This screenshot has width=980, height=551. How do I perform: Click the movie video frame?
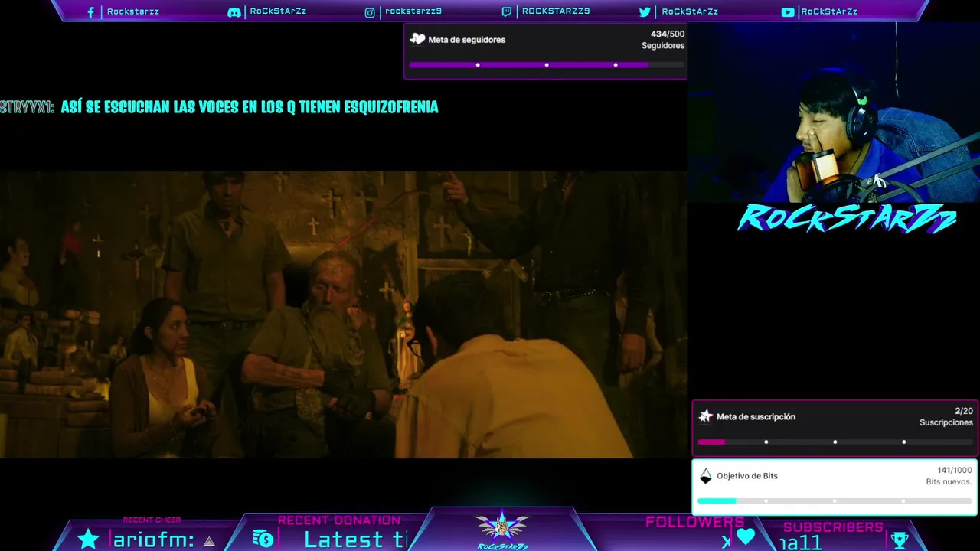tap(343, 315)
